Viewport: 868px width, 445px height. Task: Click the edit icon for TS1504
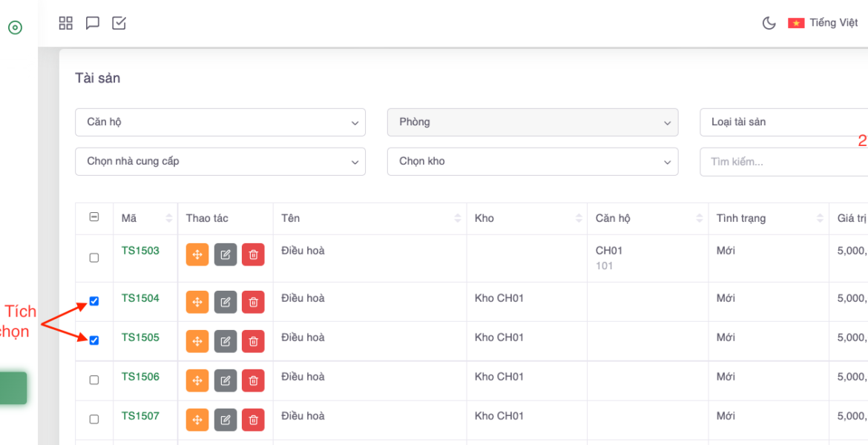tap(226, 302)
